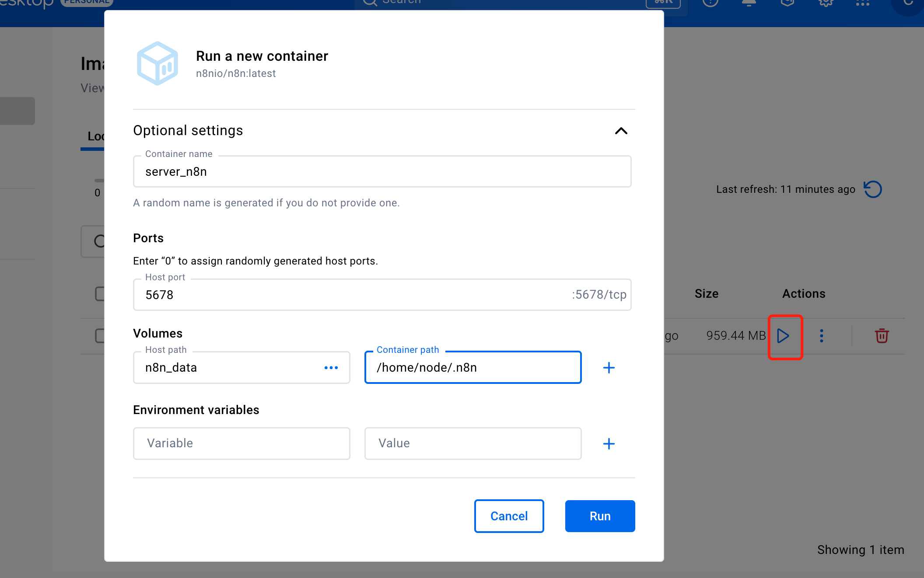Click the Host path field n8n_data

[x=227, y=368]
